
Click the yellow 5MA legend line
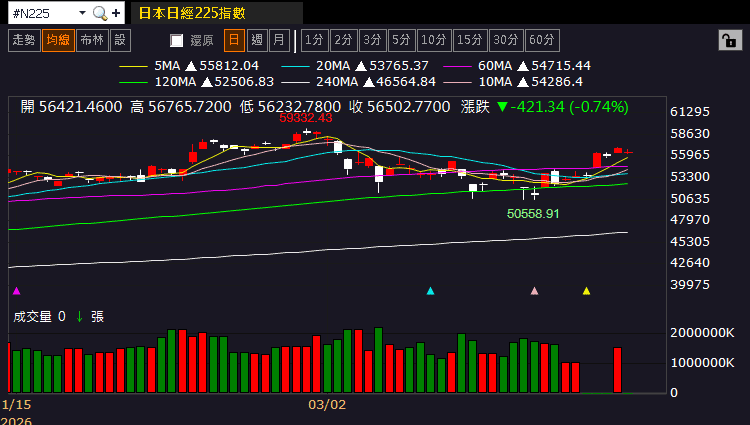[x=133, y=65]
